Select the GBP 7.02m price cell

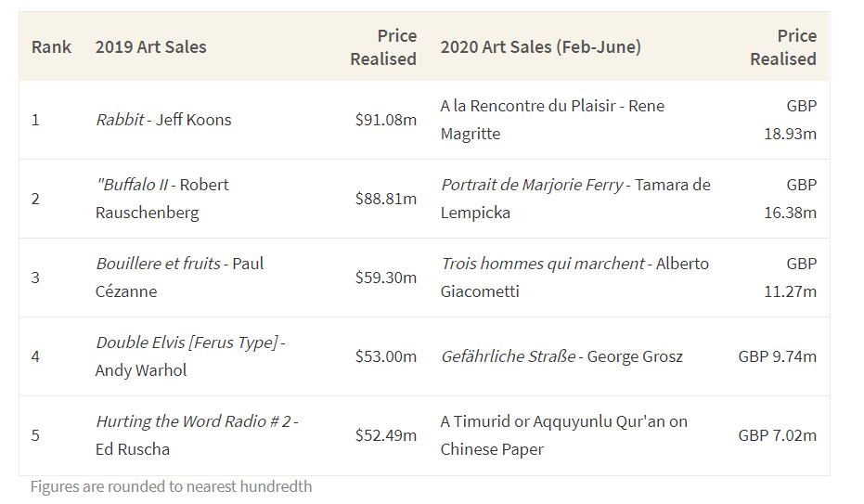pos(778,435)
